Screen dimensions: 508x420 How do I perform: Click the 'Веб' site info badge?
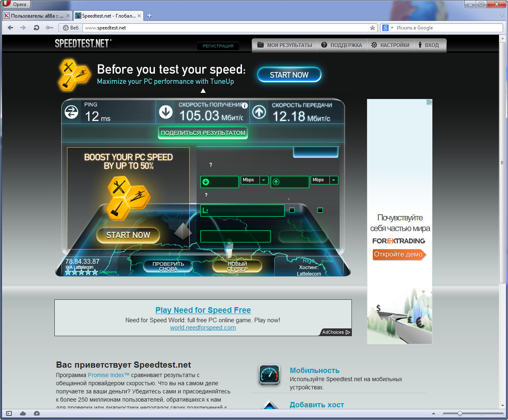point(71,28)
